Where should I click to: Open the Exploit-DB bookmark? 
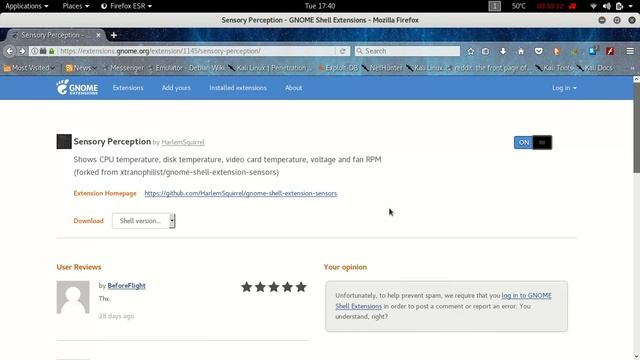[338, 68]
